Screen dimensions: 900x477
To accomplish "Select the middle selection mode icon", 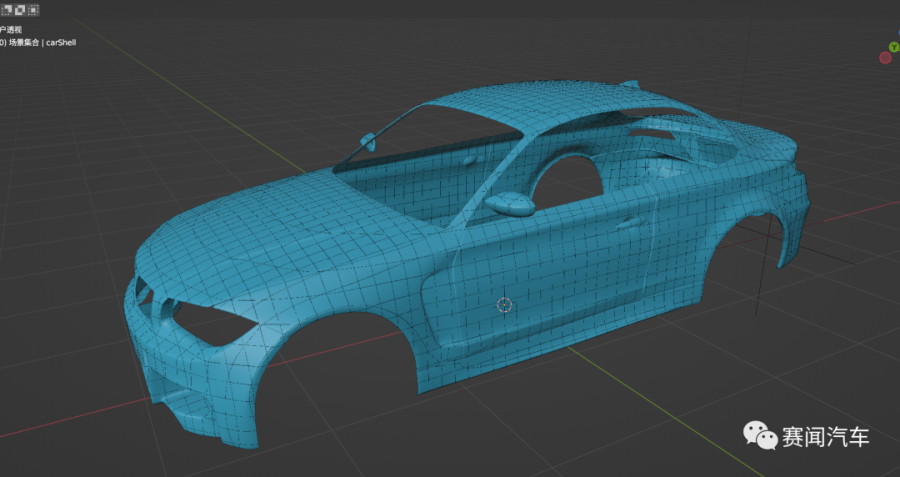I will pyautogui.click(x=19, y=9).
